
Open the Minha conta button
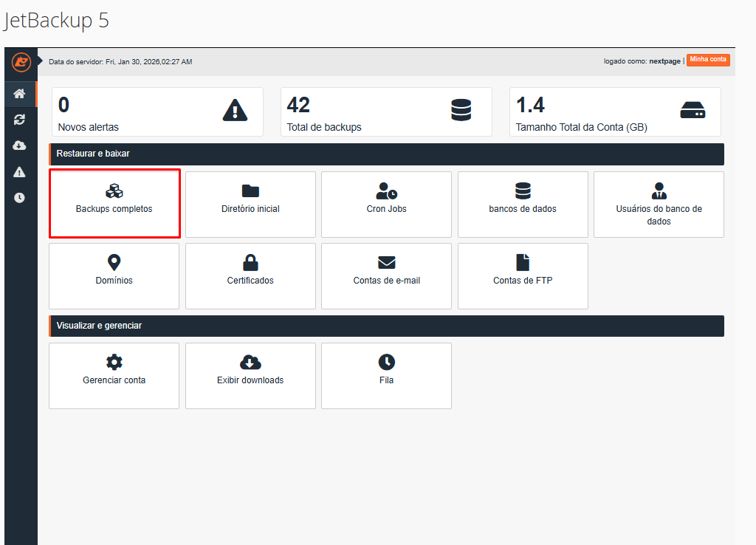(708, 60)
